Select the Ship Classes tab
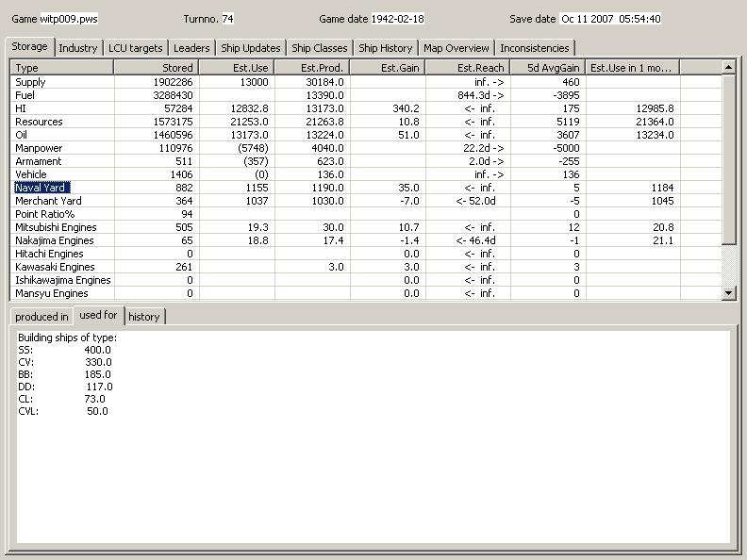The height and width of the screenshot is (560, 747). click(319, 48)
